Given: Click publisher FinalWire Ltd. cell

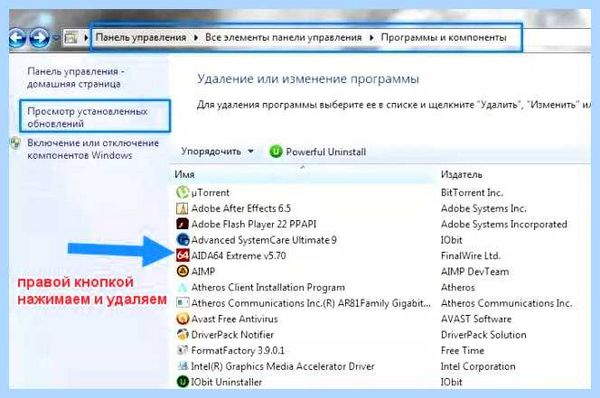Looking at the screenshot, I should [471, 256].
